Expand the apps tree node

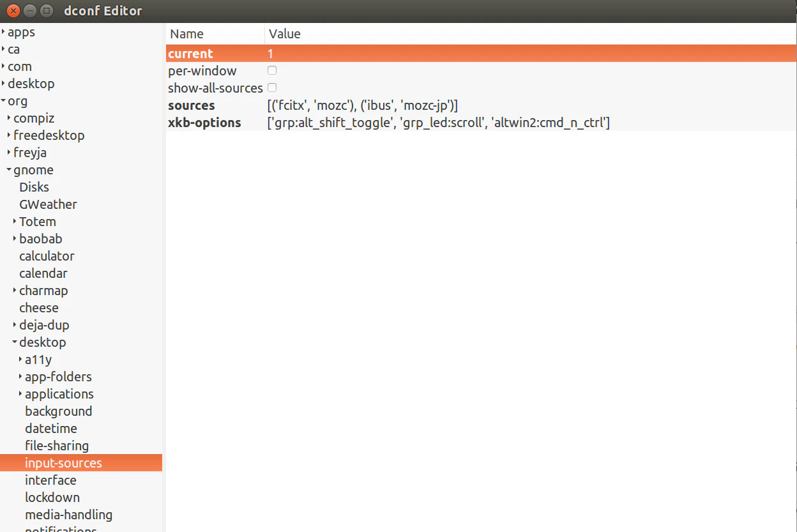3,32
